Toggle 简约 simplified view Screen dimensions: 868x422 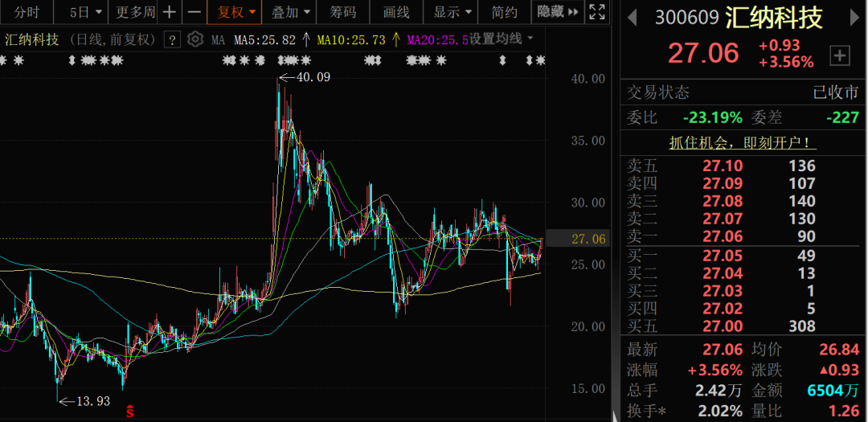click(505, 12)
